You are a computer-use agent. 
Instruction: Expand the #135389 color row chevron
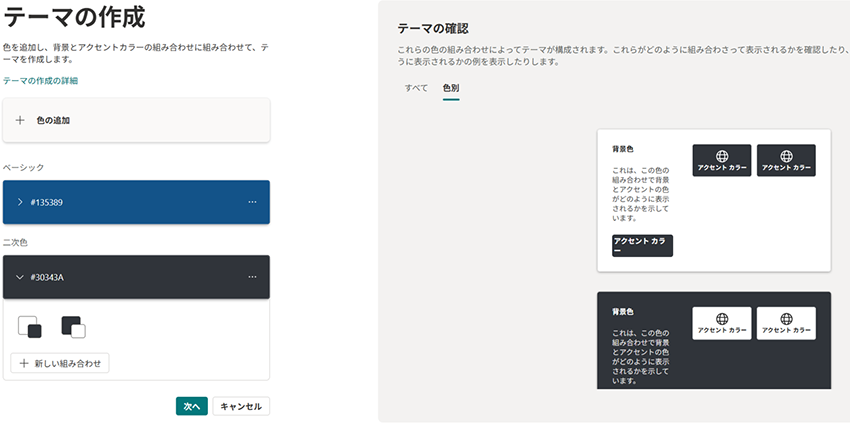coord(20,203)
